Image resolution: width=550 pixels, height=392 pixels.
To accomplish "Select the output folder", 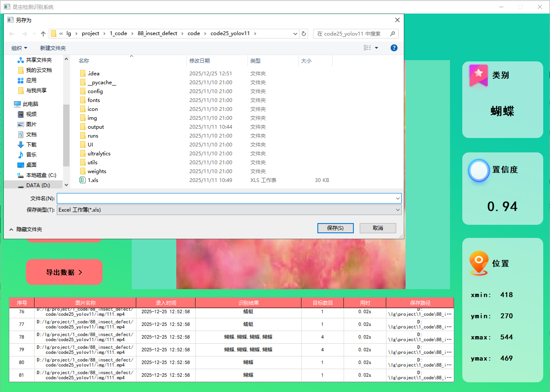I will click(92, 127).
